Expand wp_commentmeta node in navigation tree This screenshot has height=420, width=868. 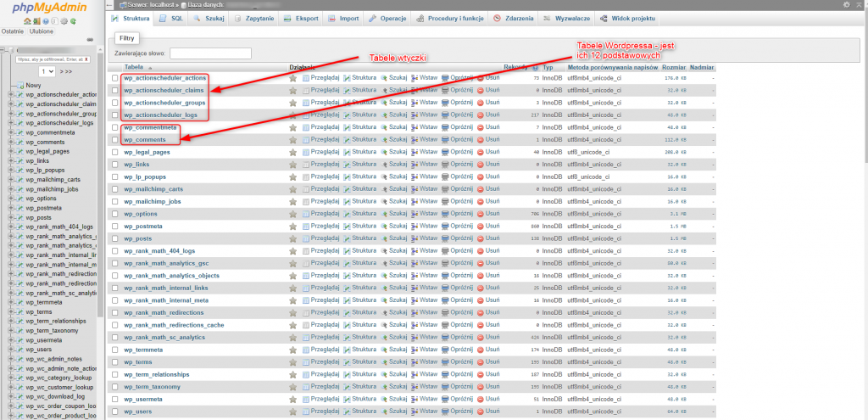[x=10, y=132]
